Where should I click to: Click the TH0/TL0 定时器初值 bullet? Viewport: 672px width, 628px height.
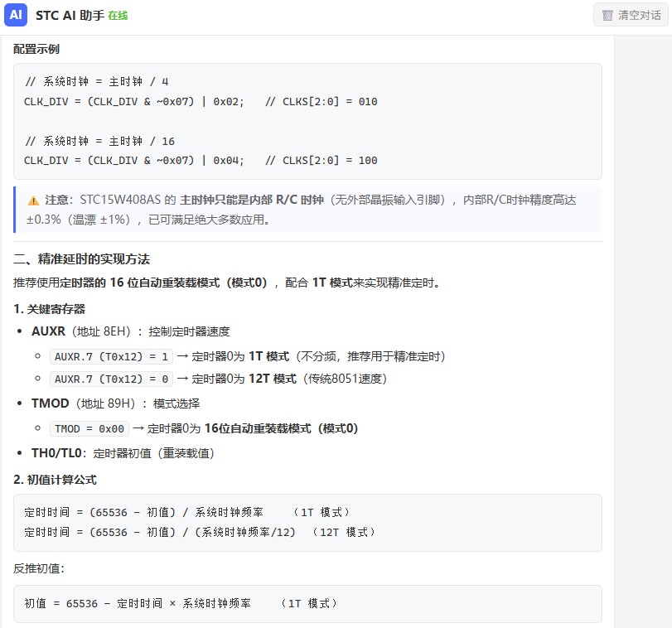[x=123, y=453]
